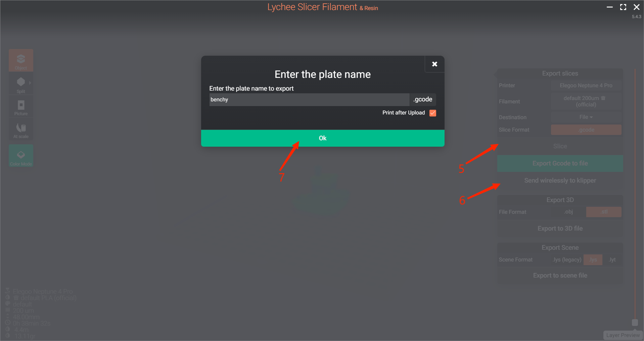Toggle fullscreen window icon
This screenshot has width=644, height=341.
tap(623, 7)
